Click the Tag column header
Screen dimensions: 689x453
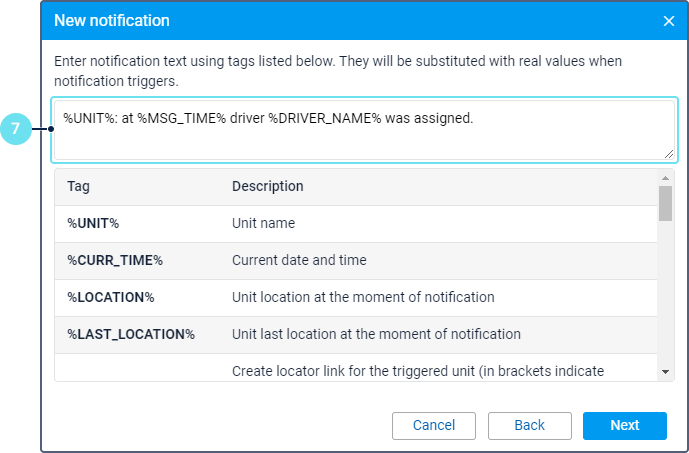[x=77, y=187]
